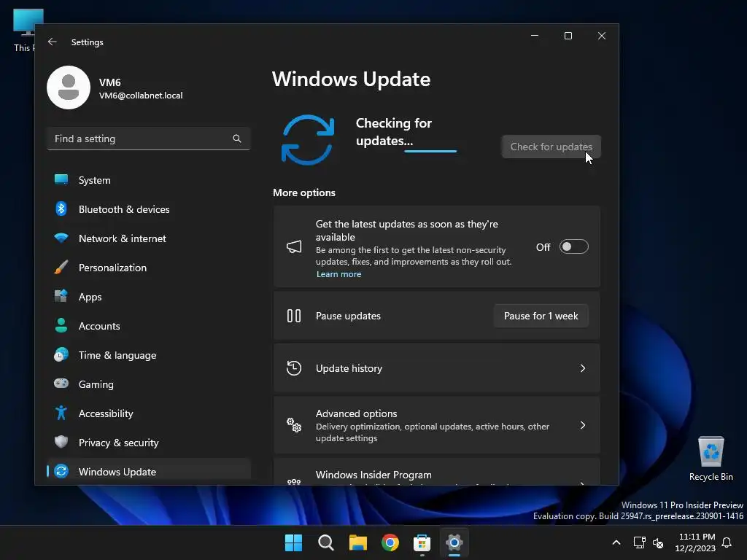Click the checking for updates progress bar
The image size is (747, 560).
(430, 151)
